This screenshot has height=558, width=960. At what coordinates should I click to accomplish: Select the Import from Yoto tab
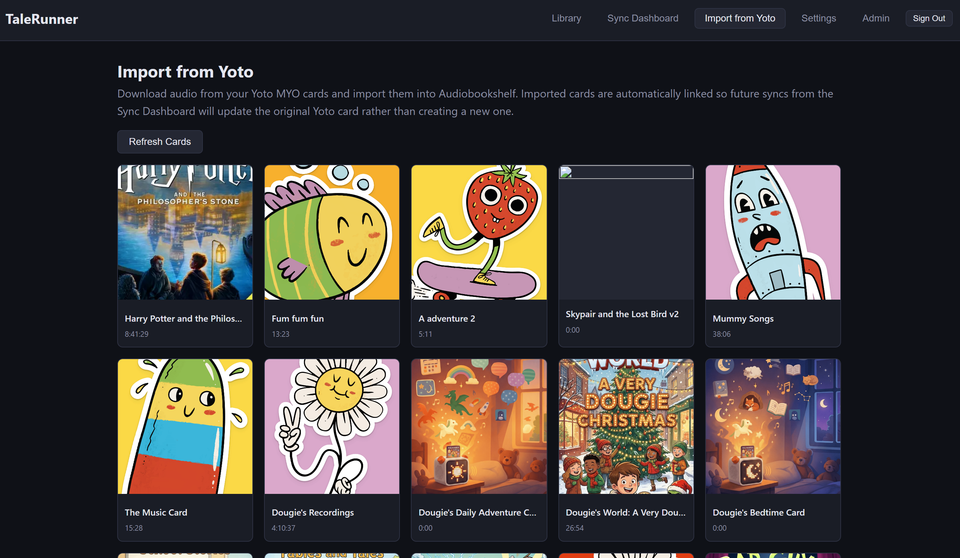(x=740, y=18)
